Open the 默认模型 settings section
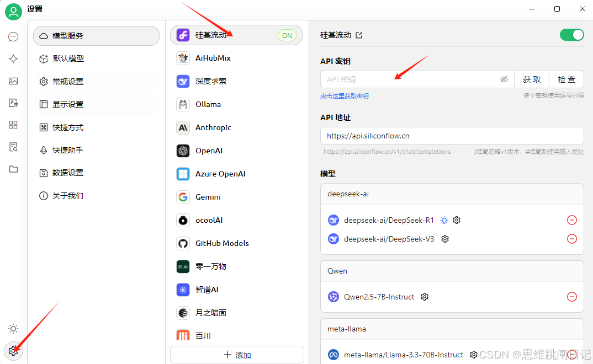The width and height of the screenshot is (593, 364). tap(97, 58)
